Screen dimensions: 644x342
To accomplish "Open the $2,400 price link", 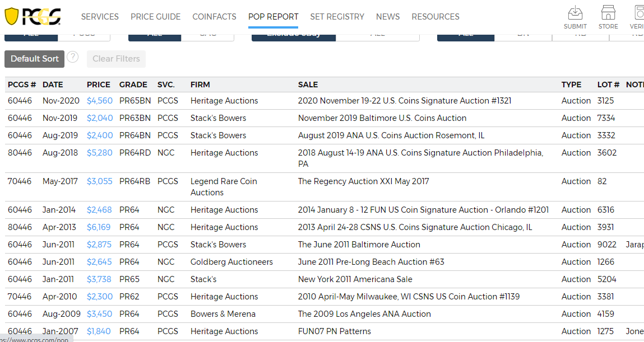I will pos(100,135).
